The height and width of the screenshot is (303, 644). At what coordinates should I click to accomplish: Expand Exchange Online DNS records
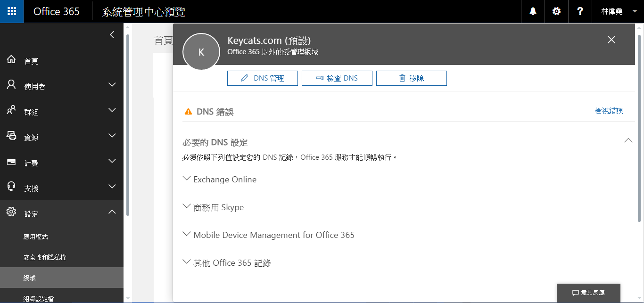[220, 180]
